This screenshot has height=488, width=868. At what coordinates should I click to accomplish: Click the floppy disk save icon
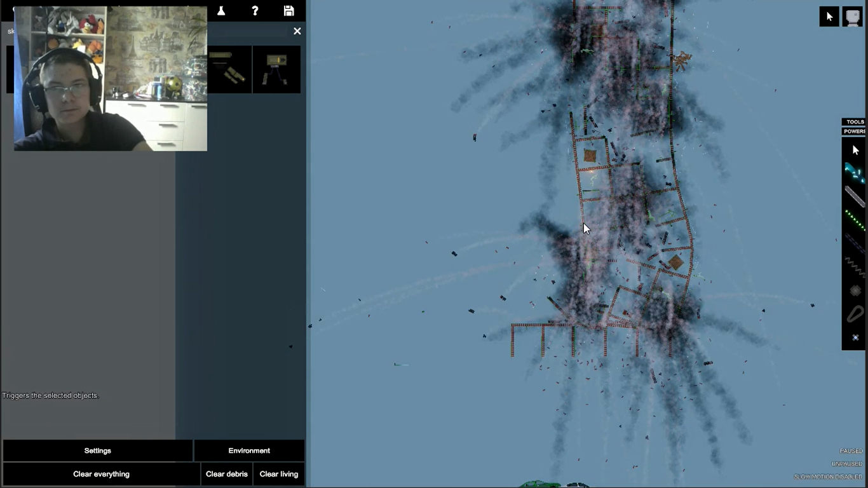[x=288, y=11]
